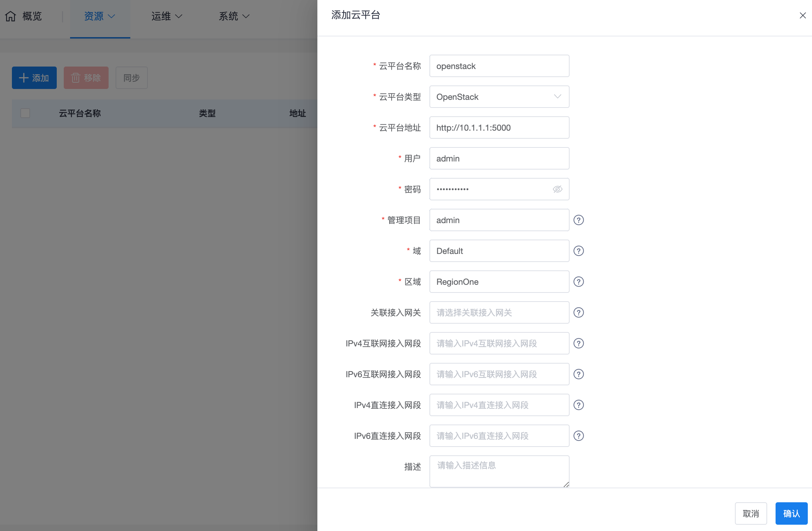Click the 地址 column header

[298, 113]
